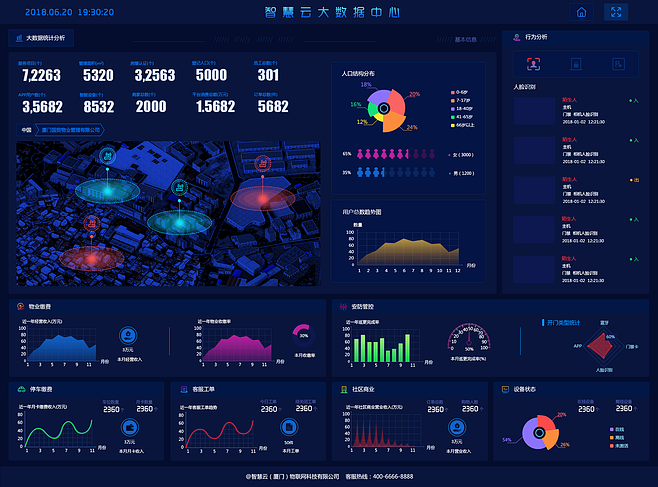
Task: Click the 物业缴费 monthly revenue circle icon
Action: [x=128, y=336]
